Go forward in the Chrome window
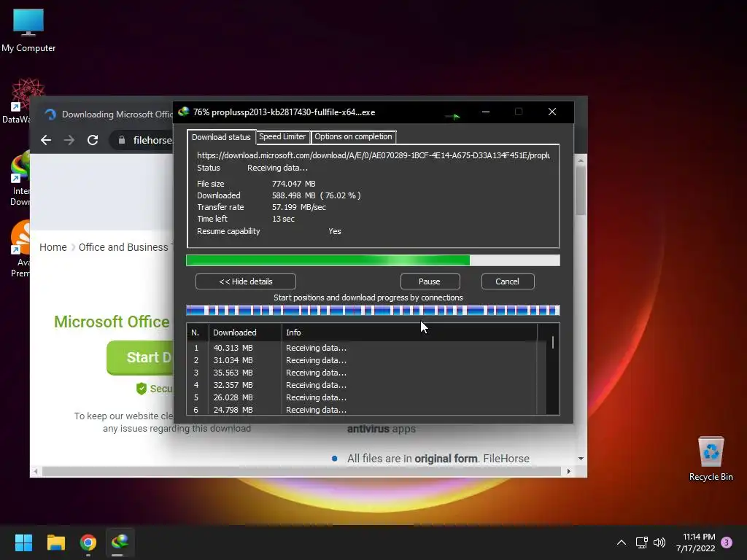Image resolution: width=747 pixels, height=560 pixels. pos(69,140)
